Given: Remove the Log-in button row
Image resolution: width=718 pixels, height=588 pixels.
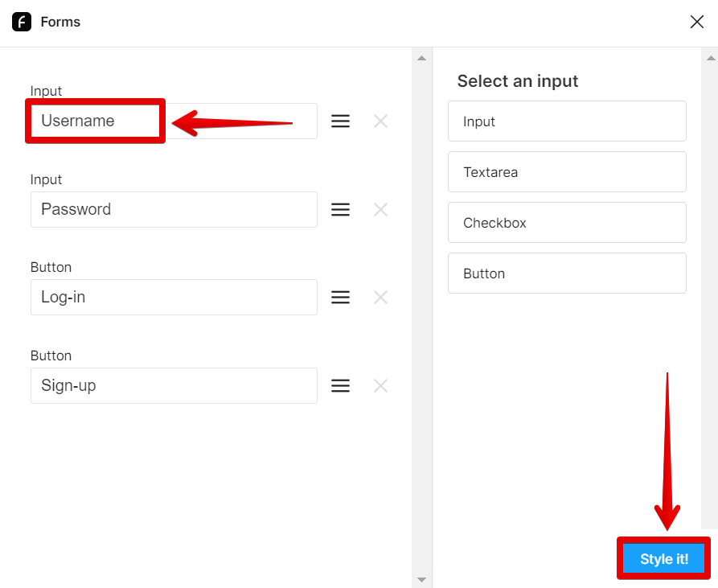Looking at the screenshot, I should tap(381, 298).
